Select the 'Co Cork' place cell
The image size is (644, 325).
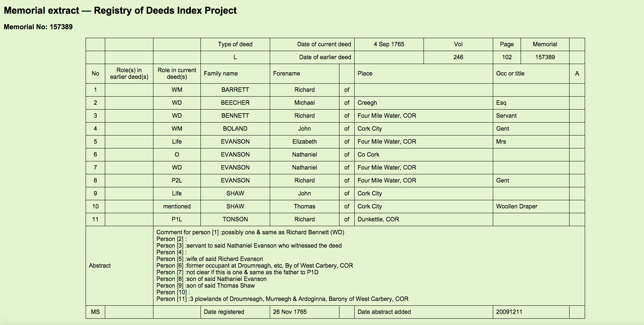(x=368, y=154)
